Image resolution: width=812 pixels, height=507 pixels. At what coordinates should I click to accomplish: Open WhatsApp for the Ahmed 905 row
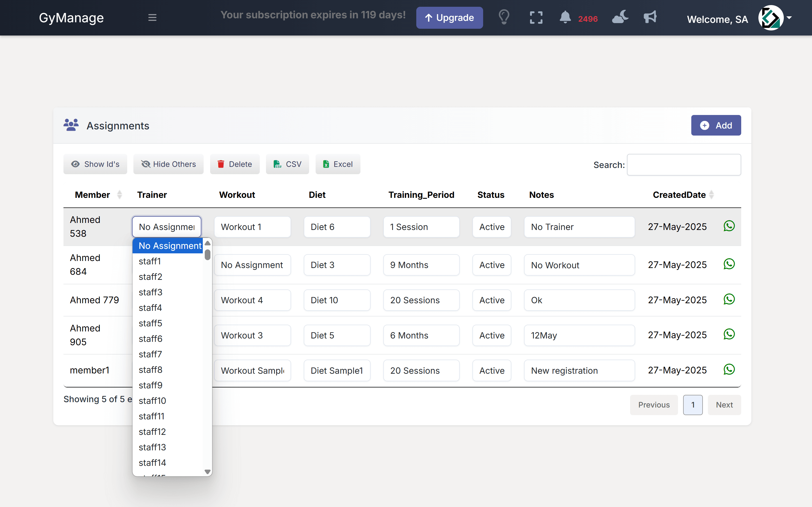(729, 334)
